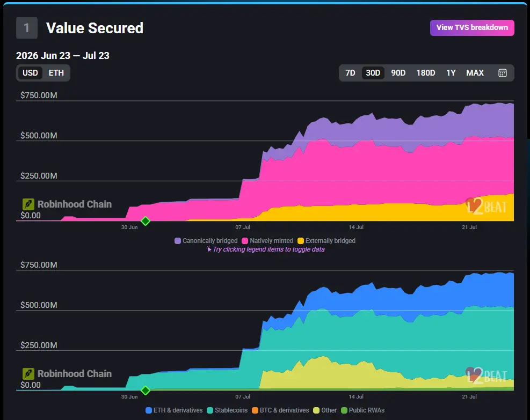Switch value display to ETH

[x=56, y=73]
